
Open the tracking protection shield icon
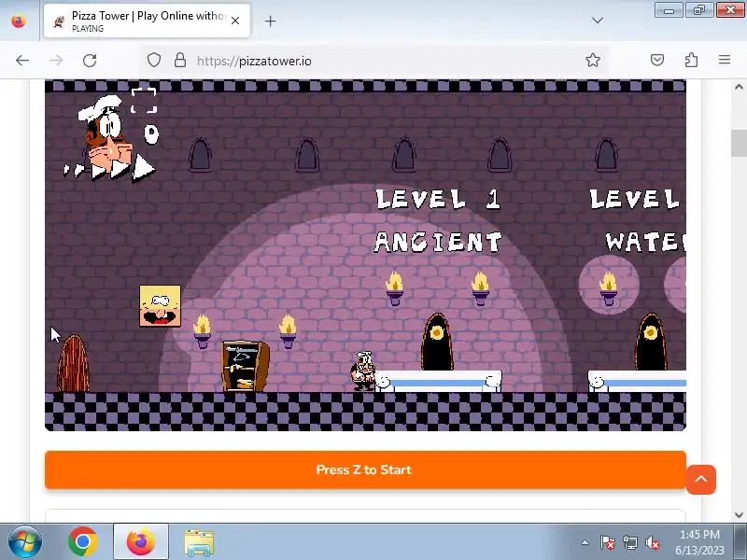tap(154, 61)
